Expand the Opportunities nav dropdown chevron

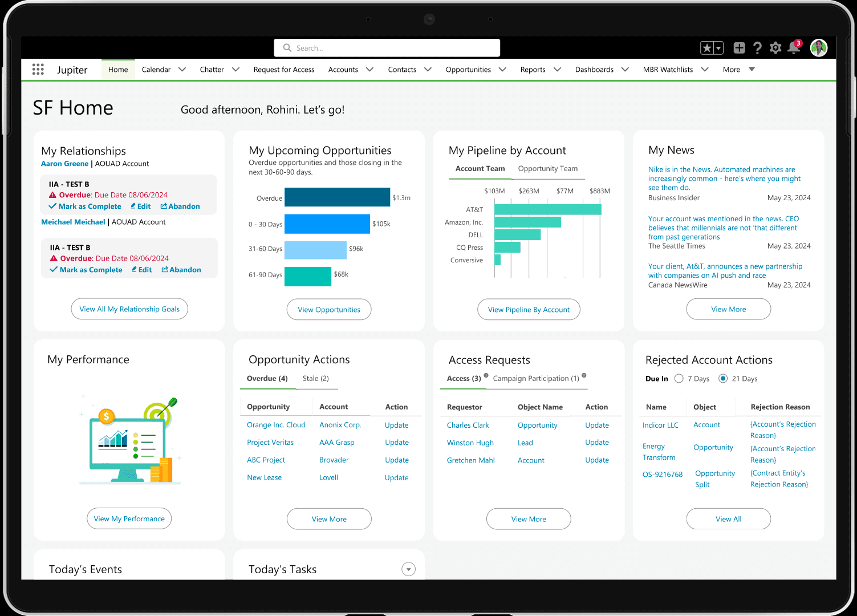point(502,70)
